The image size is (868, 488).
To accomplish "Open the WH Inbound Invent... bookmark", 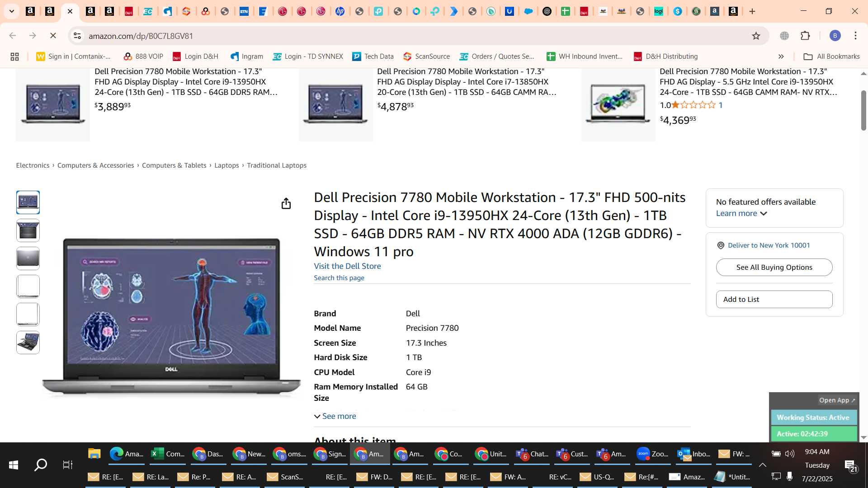I will (x=585, y=56).
